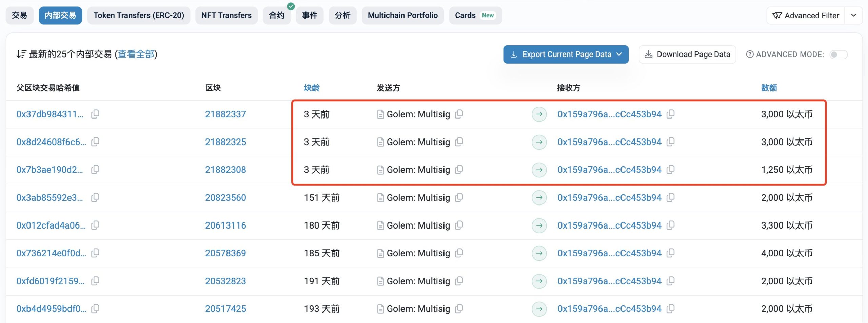Viewport: 868px width, 323px height.
Task: Click contract document icon in block 20613116 row
Action: tap(380, 225)
